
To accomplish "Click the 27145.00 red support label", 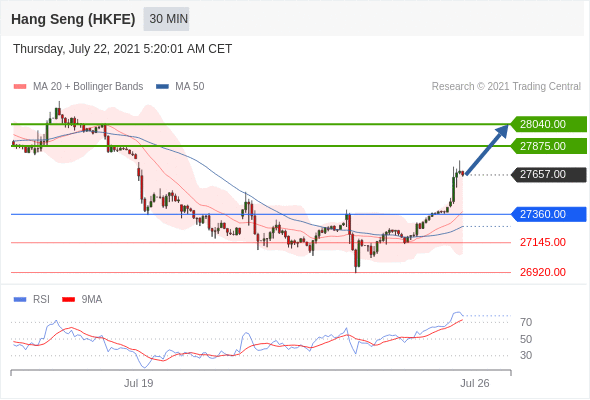I will [x=543, y=242].
